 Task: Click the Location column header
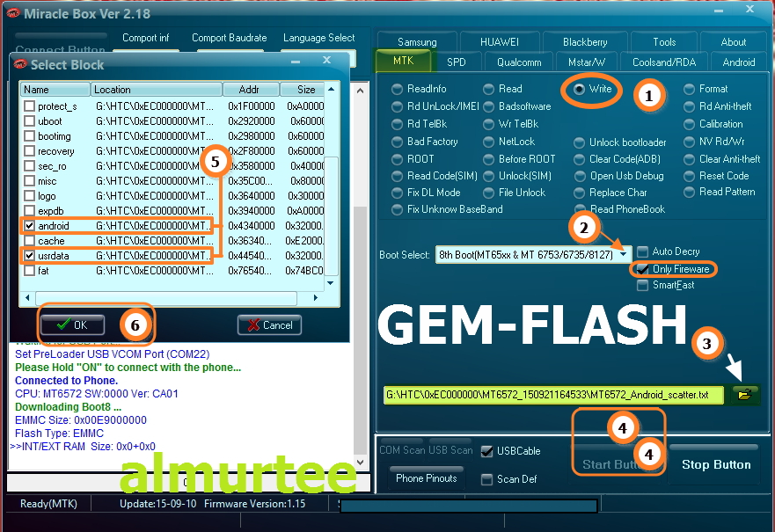pos(157,90)
